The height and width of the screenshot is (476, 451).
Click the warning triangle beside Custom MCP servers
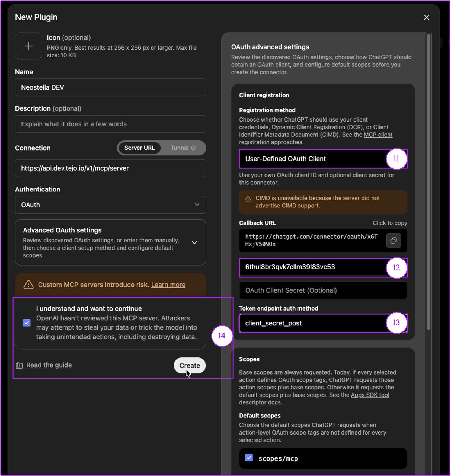[x=28, y=285]
